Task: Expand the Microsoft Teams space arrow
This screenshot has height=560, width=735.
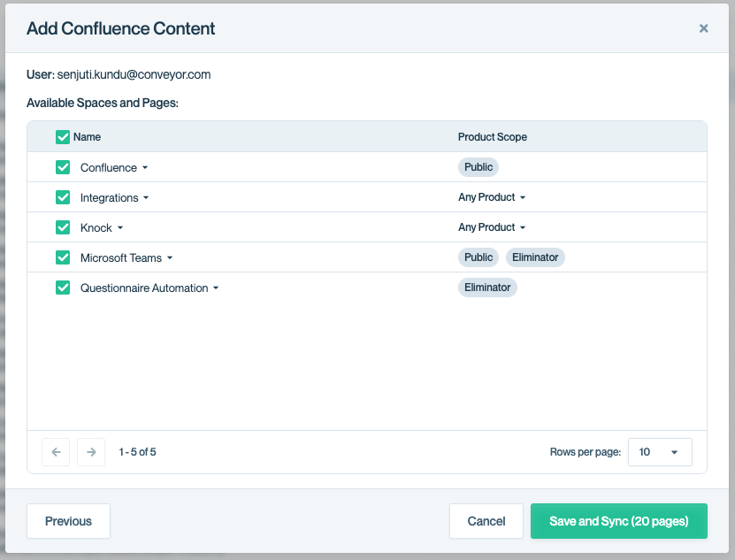Action: coord(170,258)
